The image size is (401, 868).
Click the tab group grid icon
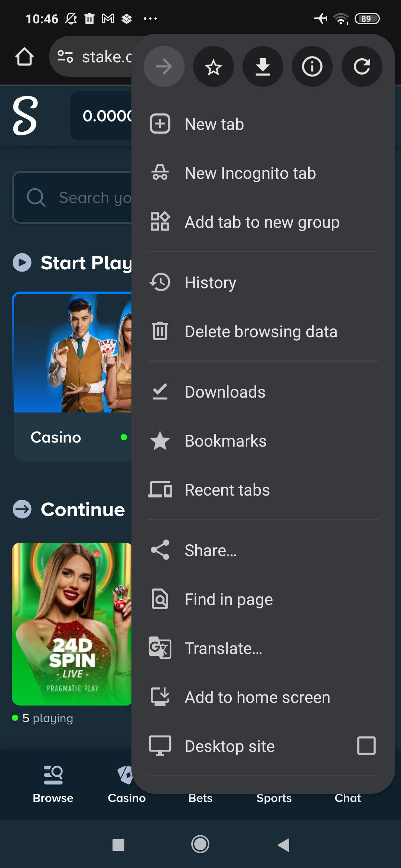point(160,222)
